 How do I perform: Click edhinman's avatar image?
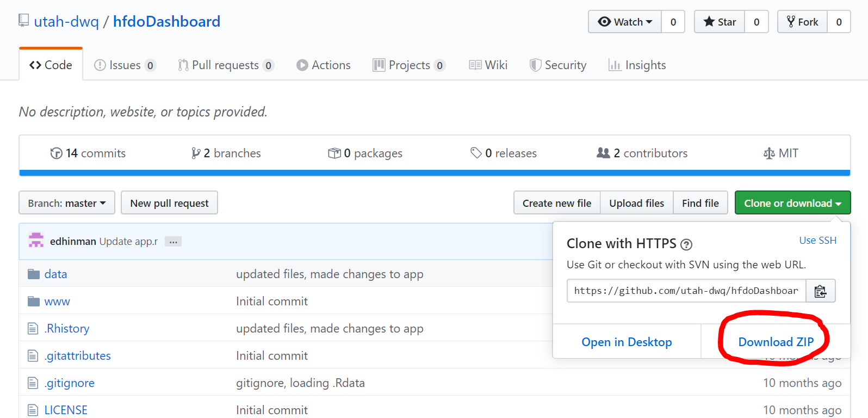[x=36, y=241]
